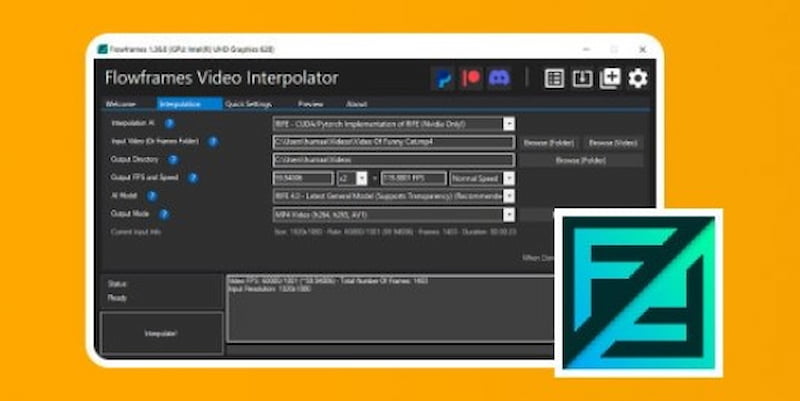Open the model downloader icon
The width and height of the screenshot is (800, 401).
(582, 79)
